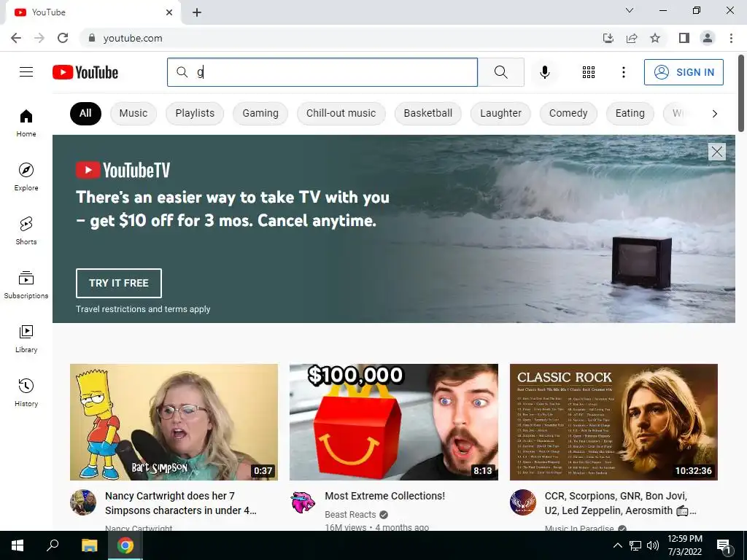This screenshot has width=747, height=560.
Task: Click the magnifier search button
Action: click(x=500, y=72)
